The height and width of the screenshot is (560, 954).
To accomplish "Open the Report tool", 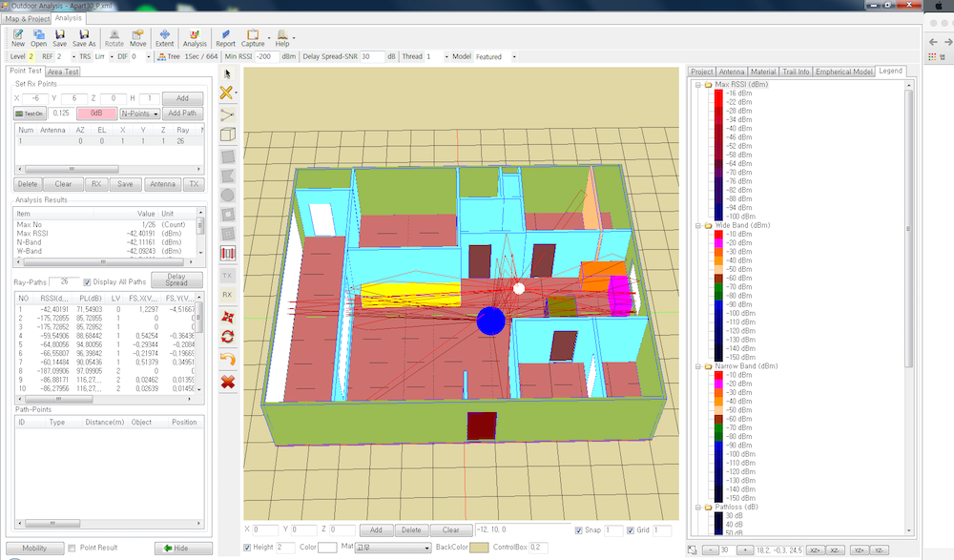I will (225, 38).
